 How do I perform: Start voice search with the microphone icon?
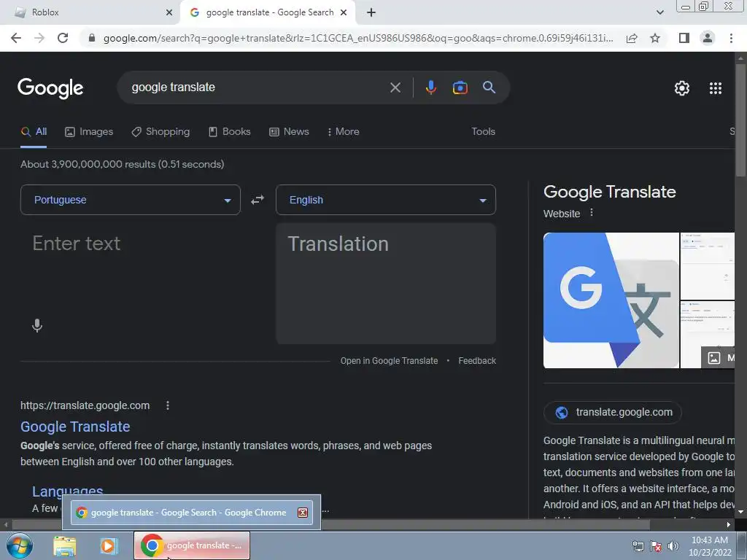(x=430, y=87)
